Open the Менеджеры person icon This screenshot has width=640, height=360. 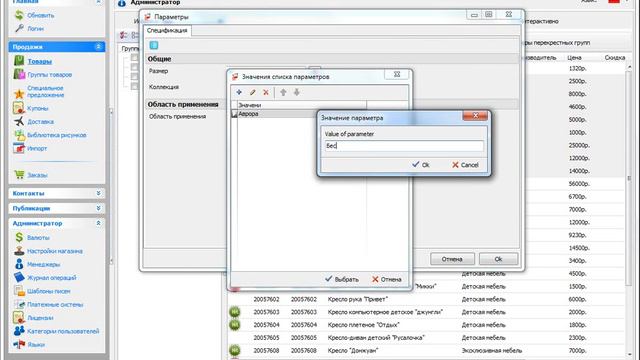point(19,264)
